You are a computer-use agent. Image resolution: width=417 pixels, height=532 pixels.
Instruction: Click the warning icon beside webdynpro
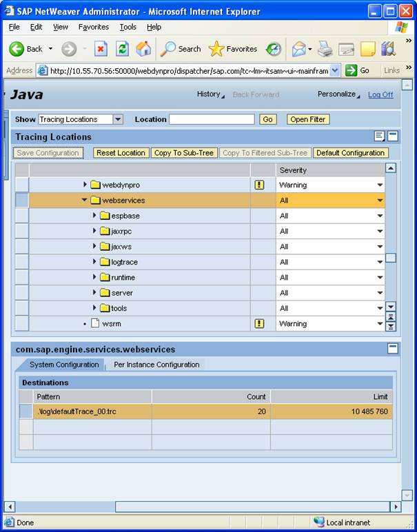[x=259, y=185]
